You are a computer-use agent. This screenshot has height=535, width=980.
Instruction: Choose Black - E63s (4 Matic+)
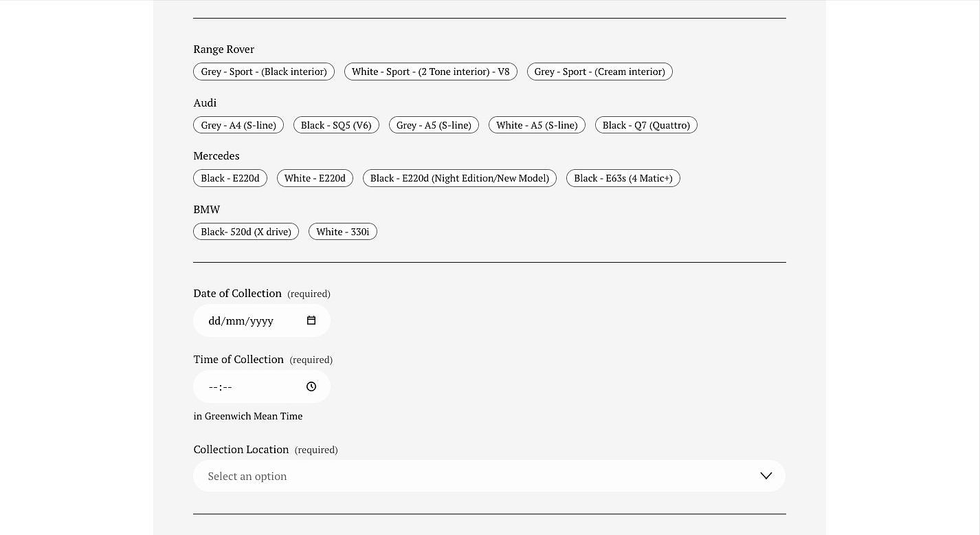coord(623,178)
